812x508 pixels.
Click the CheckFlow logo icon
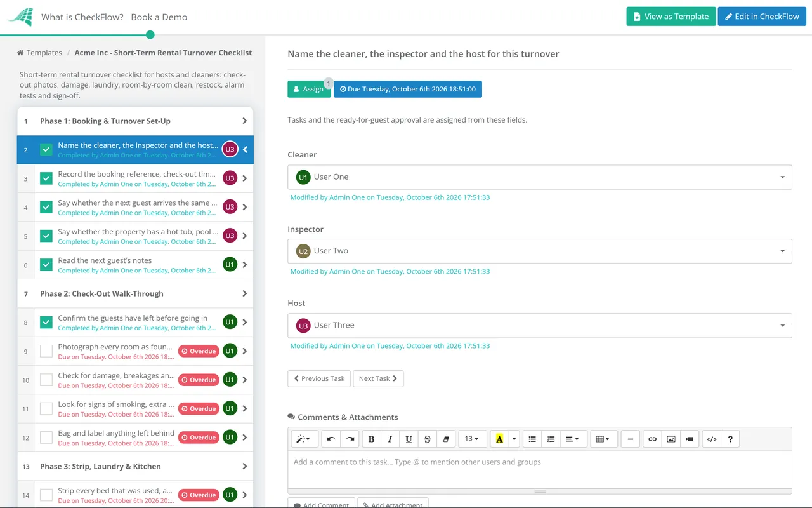(20, 17)
